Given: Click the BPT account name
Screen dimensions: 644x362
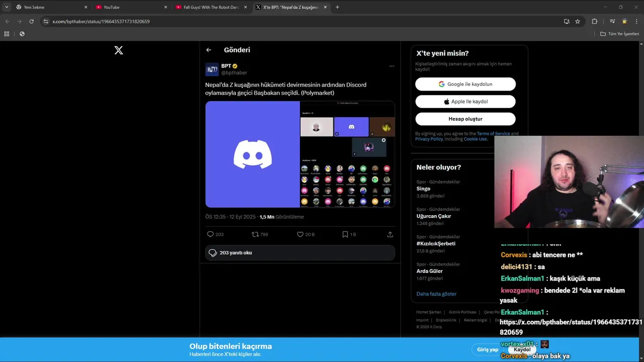Looking at the screenshot, I should point(226,66).
